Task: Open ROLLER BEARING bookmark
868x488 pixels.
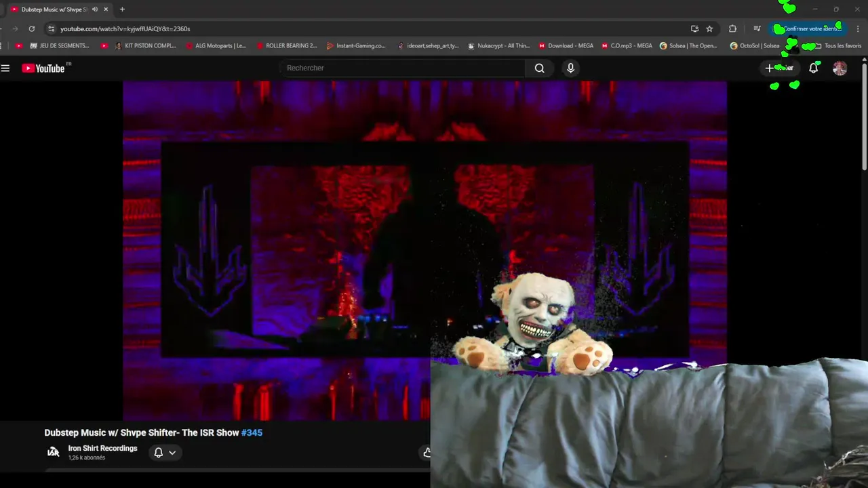Action: click(x=286, y=46)
